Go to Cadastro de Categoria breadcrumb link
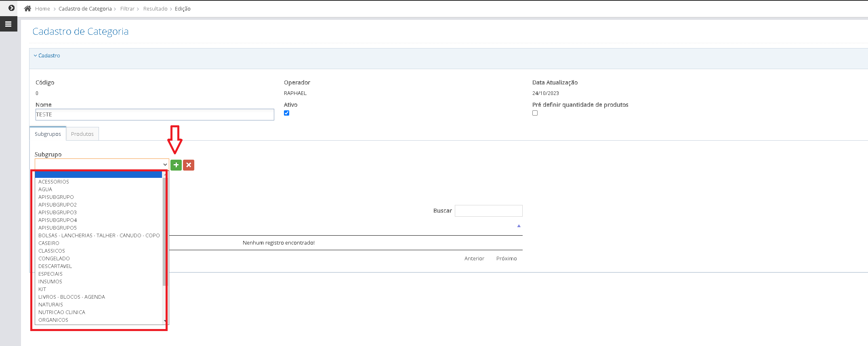The width and height of the screenshot is (868, 346). pos(85,9)
